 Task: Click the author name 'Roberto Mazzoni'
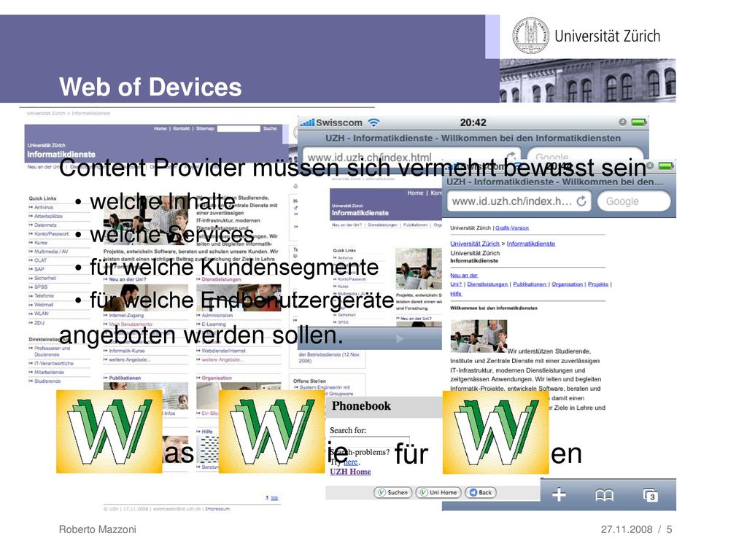tap(98, 529)
